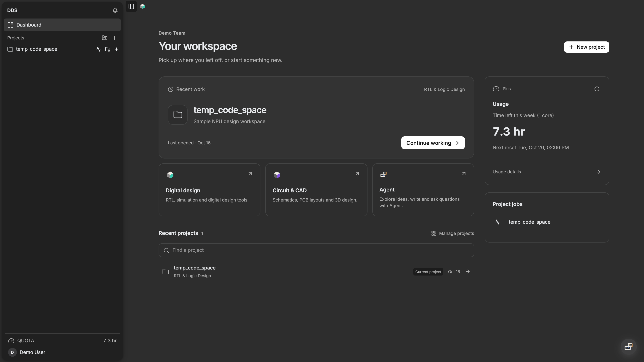Click the Agent card robot icon
Screen dimensions: 644x362
coord(384,174)
